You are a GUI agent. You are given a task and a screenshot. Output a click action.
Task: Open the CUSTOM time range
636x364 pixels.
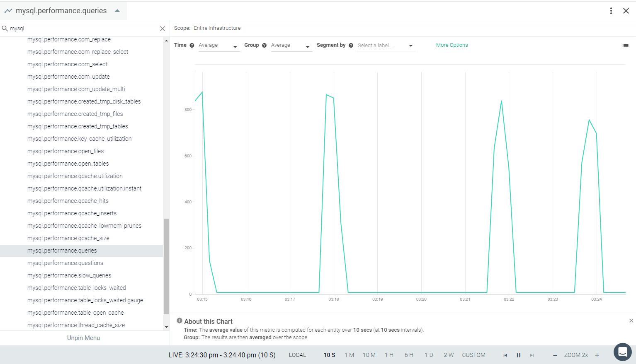pos(474,355)
